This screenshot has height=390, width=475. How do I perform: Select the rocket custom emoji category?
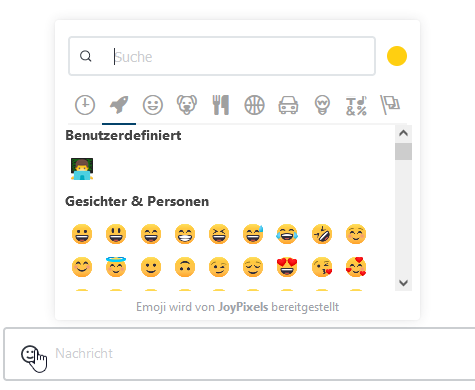coord(119,105)
